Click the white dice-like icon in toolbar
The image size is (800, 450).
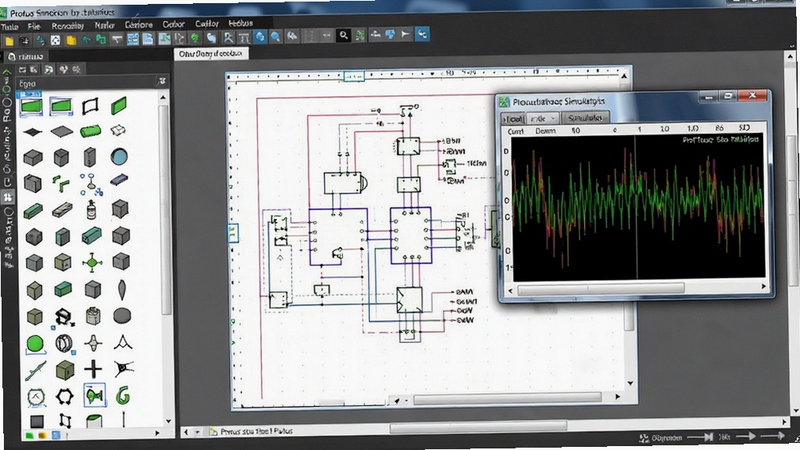pyautogui.click(x=56, y=40)
